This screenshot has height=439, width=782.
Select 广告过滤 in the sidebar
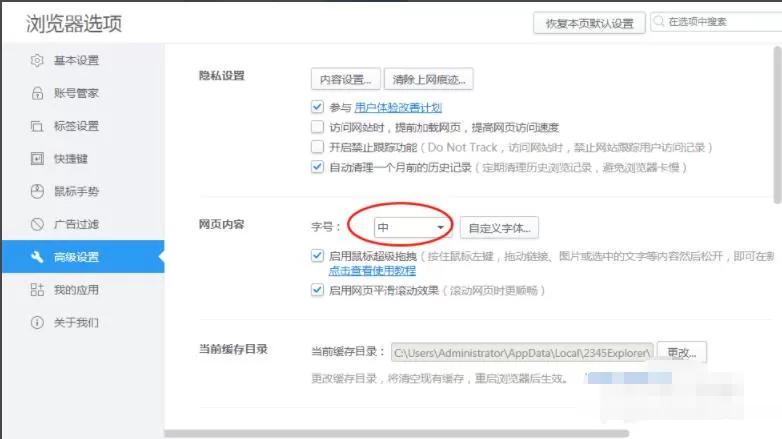tap(83, 224)
